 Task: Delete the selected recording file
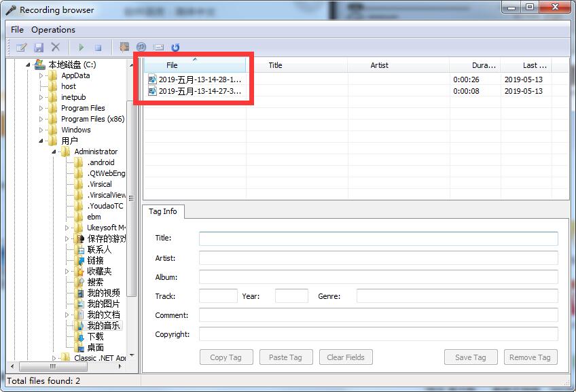pyautogui.click(x=56, y=47)
